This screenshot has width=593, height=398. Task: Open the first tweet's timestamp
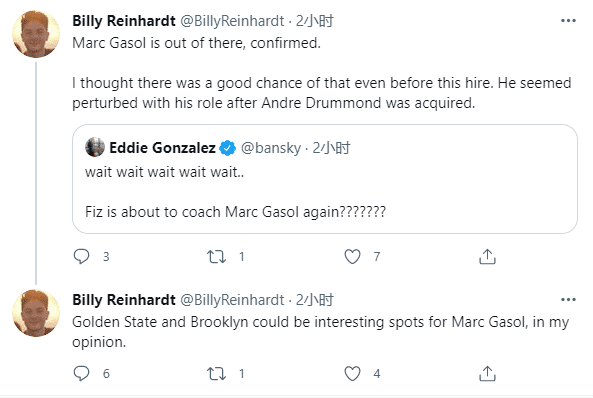pyautogui.click(x=315, y=21)
